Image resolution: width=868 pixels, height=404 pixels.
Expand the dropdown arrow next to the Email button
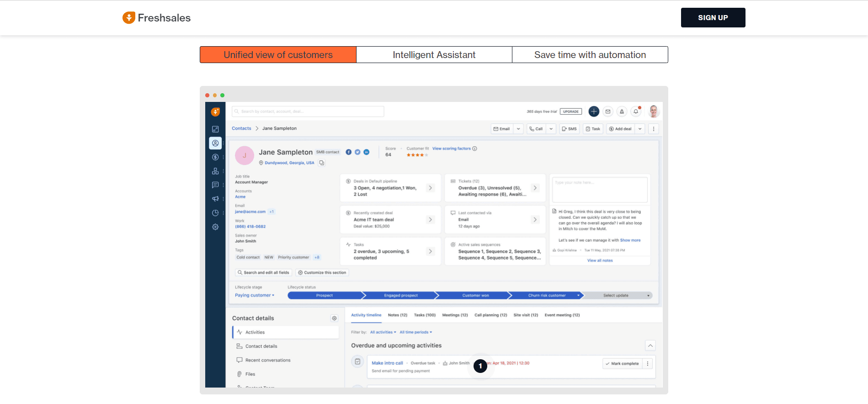pos(518,129)
